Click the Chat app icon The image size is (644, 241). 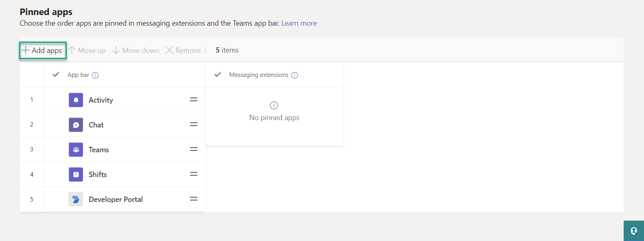(x=76, y=125)
